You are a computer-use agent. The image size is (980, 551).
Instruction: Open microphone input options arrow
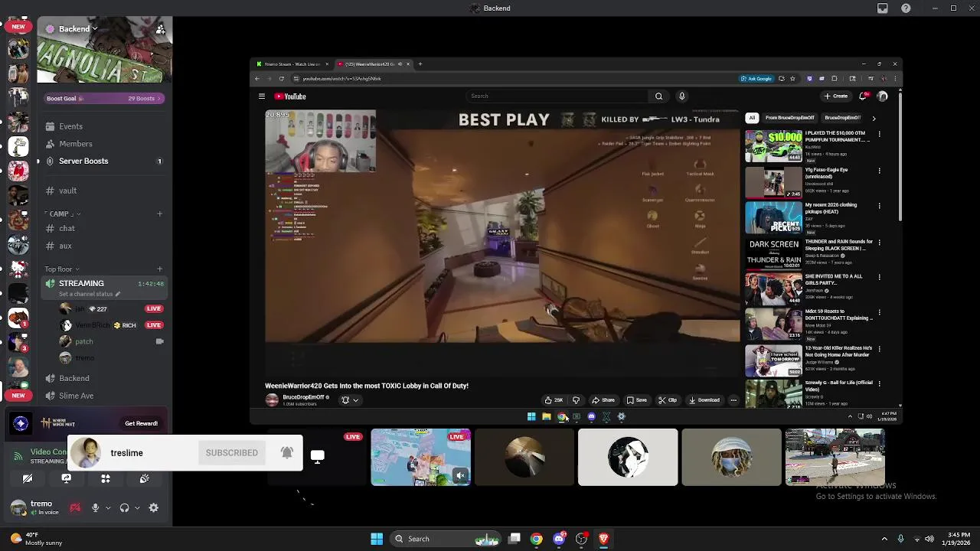108,508
